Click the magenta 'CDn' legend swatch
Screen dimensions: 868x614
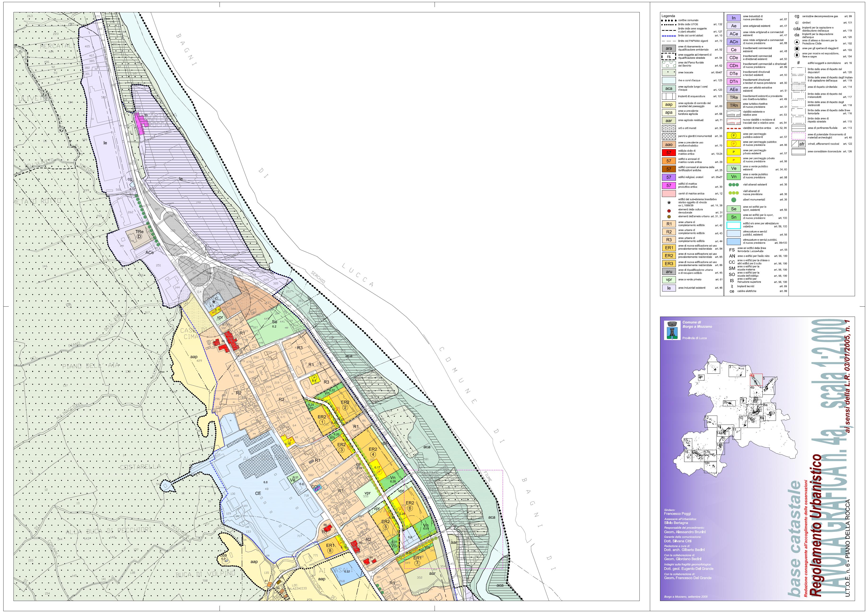733,66
